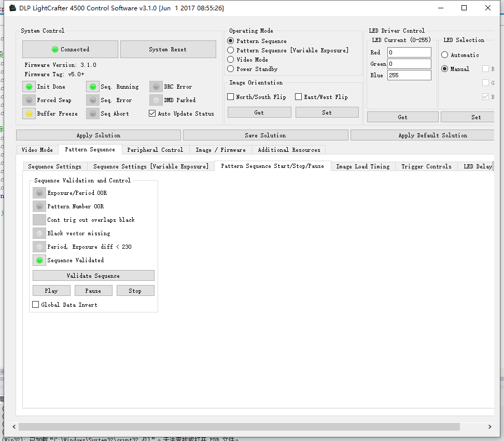Open Trigger Controls sub-tab
Image resolution: width=504 pixels, height=441 pixels.
[427, 166]
